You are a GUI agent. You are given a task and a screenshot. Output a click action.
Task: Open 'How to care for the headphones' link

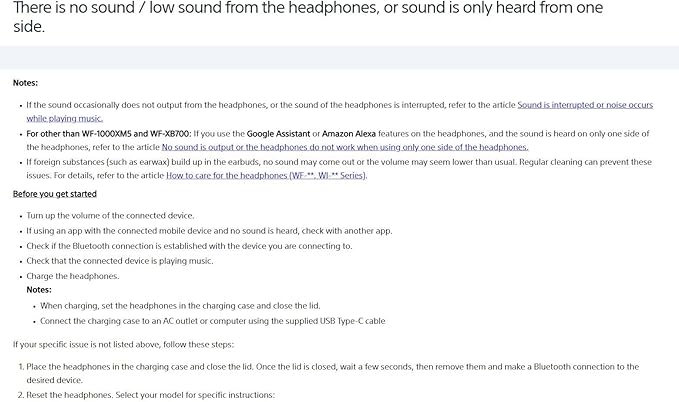(266, 175)
